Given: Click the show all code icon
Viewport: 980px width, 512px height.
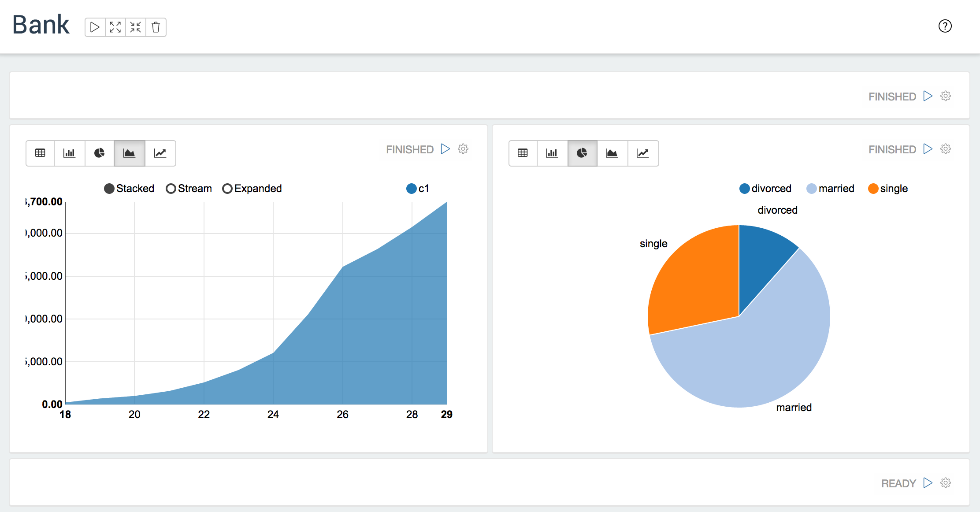Looking at the screenshot, I should pos(115,27).
